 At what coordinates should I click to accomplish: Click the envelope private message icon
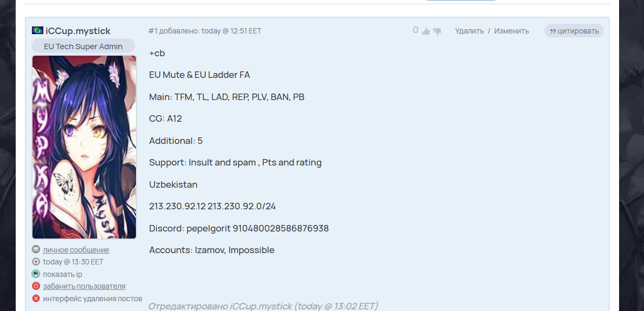(36, 249)
